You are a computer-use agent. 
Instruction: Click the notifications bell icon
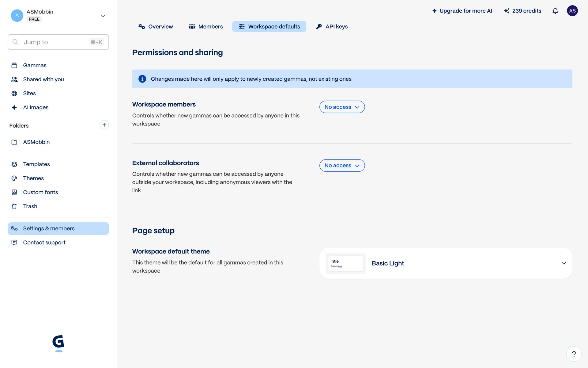click(x=555, y=11)
